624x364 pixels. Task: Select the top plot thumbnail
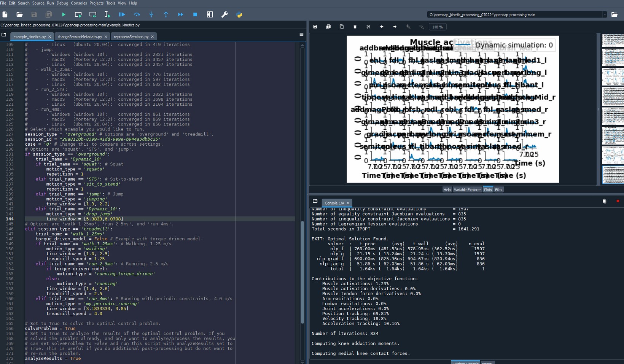pyautogui.click(x=613, y=41)
